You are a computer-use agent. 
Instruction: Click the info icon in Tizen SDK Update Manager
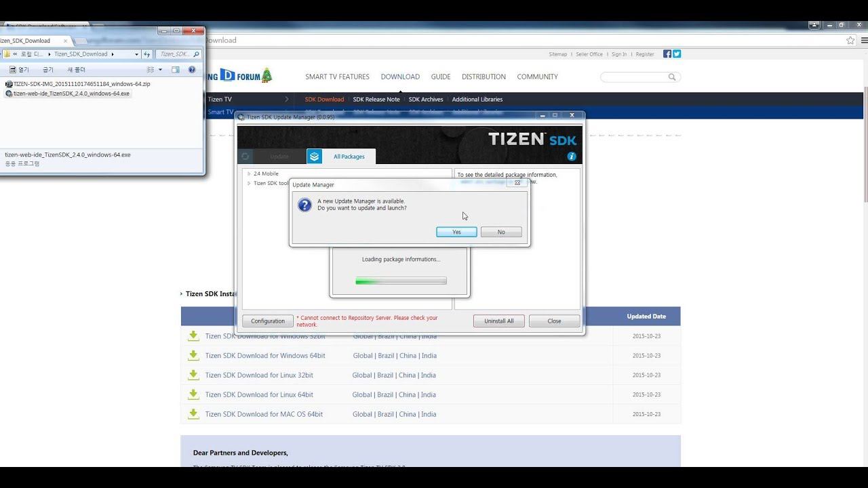[x=571, y=157]
